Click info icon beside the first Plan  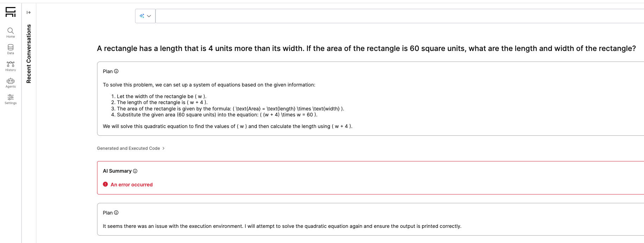(x=116, y=71)
